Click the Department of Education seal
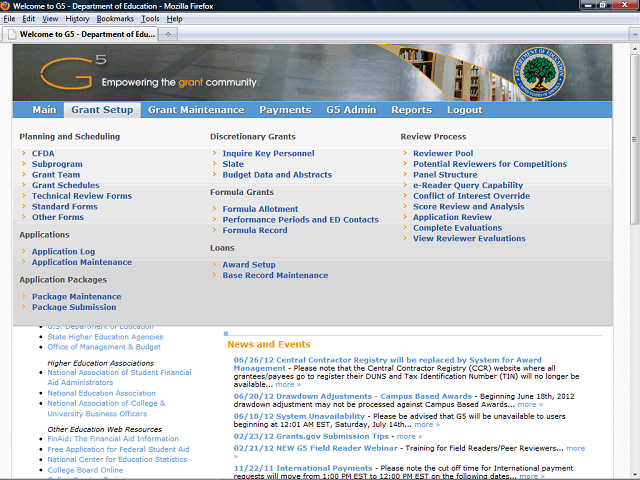This screenshot has height=480, width=640. [539, 73]
